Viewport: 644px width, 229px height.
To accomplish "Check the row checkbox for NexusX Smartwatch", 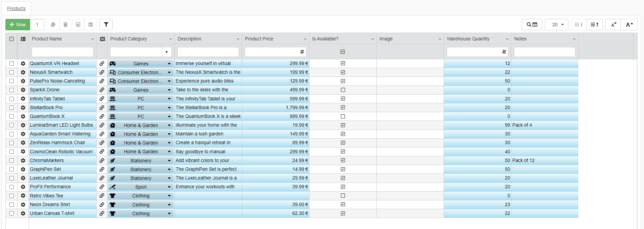I will pyautogui.click(x=12, y=72).
